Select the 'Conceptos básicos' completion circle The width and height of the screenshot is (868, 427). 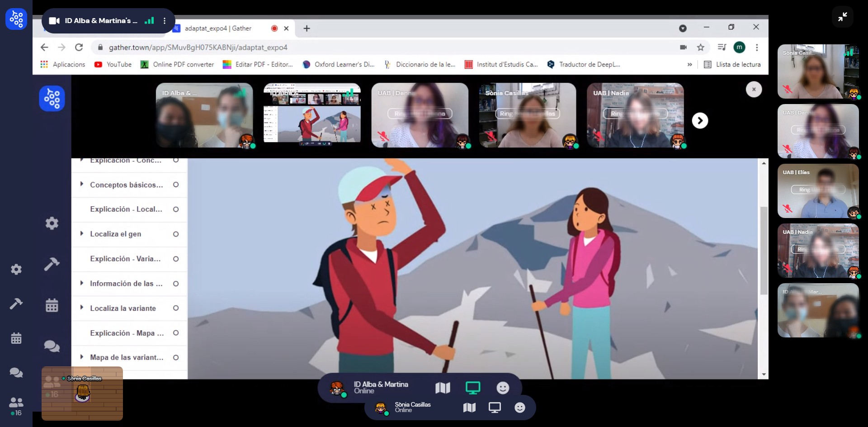(x=176, y=185)
